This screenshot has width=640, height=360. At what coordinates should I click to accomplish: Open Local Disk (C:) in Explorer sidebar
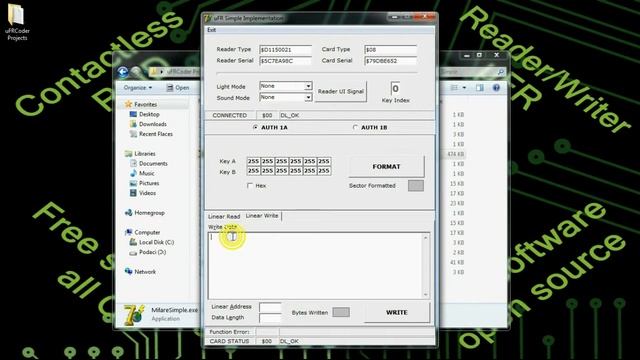coord(156,242)
